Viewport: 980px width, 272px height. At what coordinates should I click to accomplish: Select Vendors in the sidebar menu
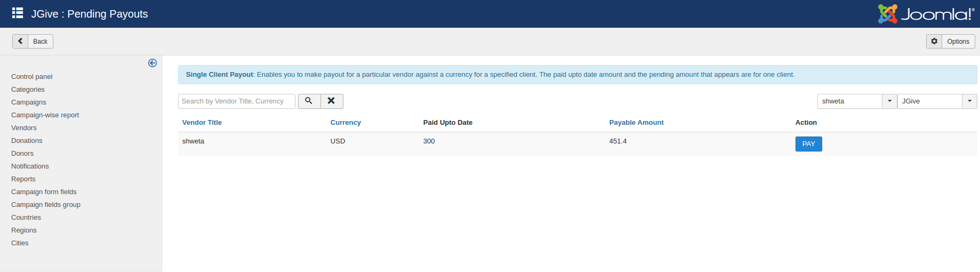pos(24,128)
